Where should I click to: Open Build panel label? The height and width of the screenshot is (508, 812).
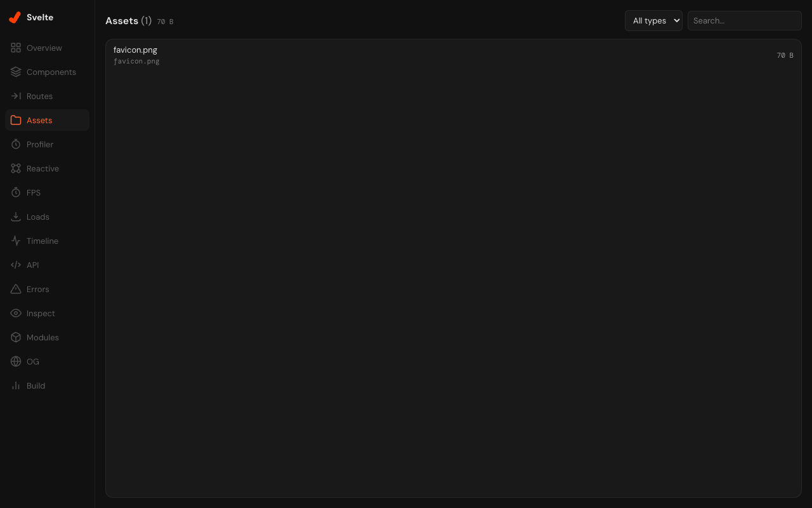(36, 385)
